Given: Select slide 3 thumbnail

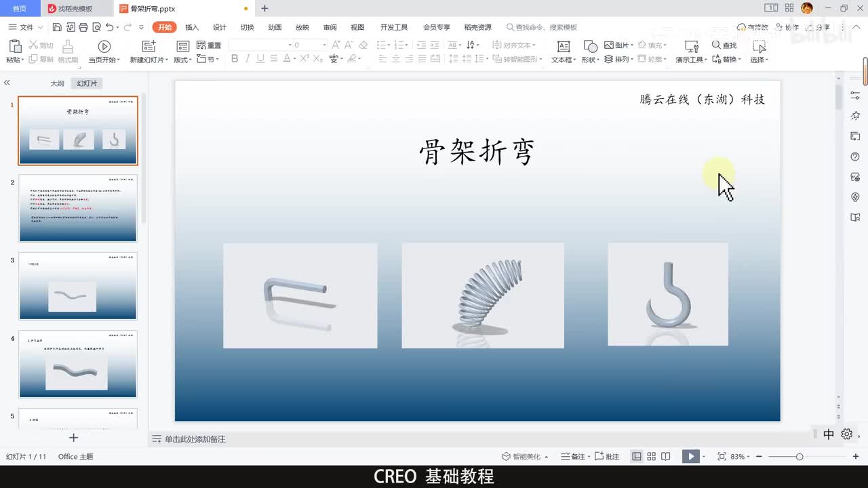Looking at the screenshot, I should point(78,285).
